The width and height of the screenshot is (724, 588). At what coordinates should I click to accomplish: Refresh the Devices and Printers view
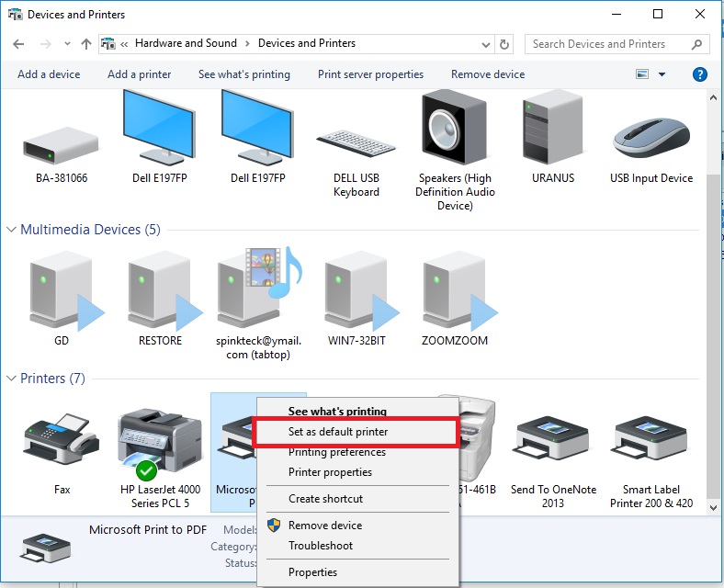(x=504, y=44)
